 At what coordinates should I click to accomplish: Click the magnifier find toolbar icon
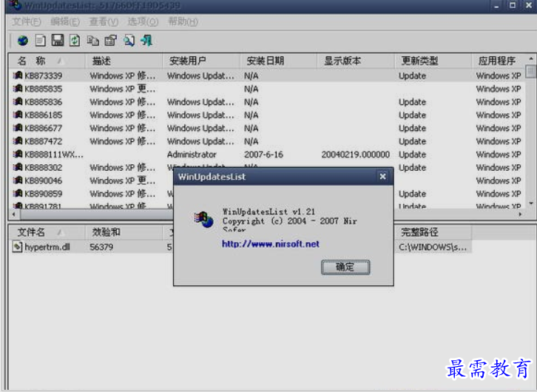(x=129, y=41)
